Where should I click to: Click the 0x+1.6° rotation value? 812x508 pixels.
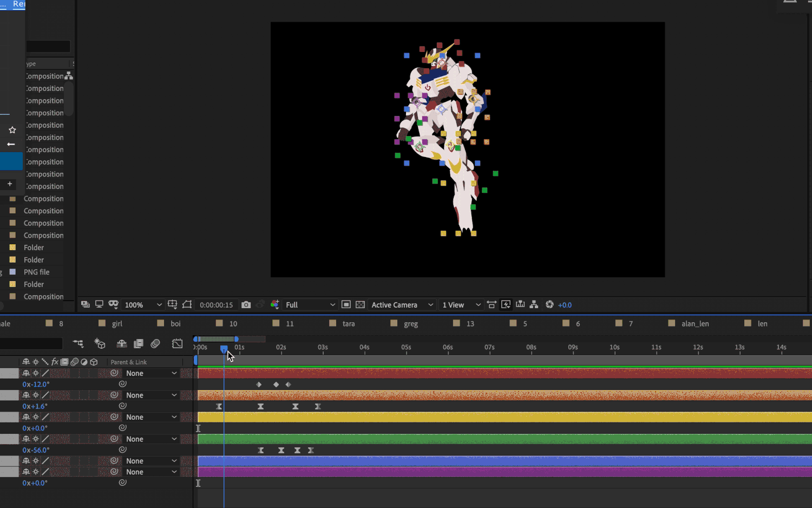click(x=35, y=406)
